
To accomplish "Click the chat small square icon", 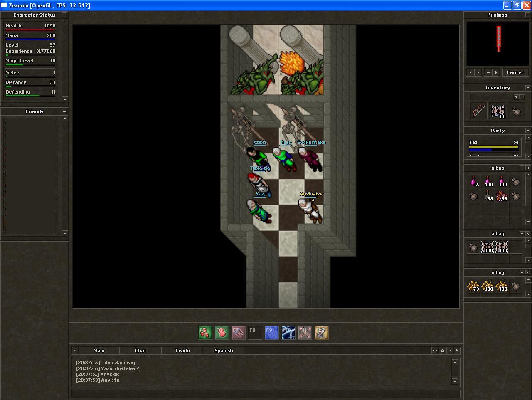I will click(443, 351).
